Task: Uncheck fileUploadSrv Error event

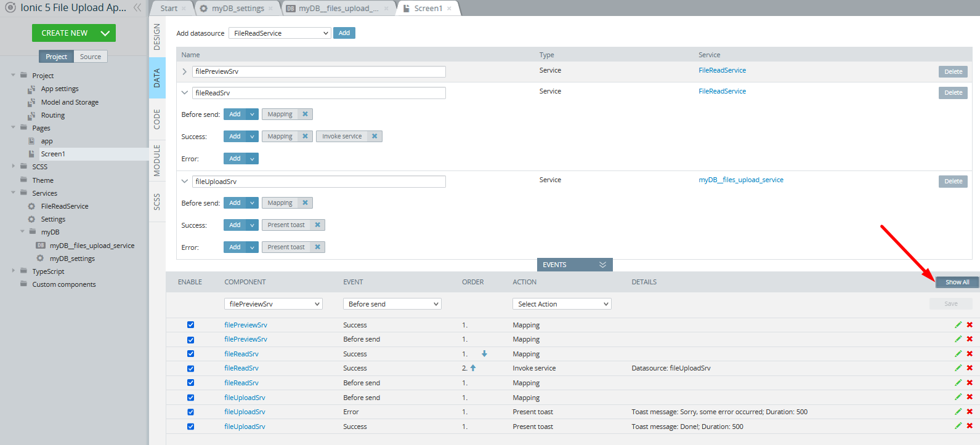Action: click(x=190, y=412)
